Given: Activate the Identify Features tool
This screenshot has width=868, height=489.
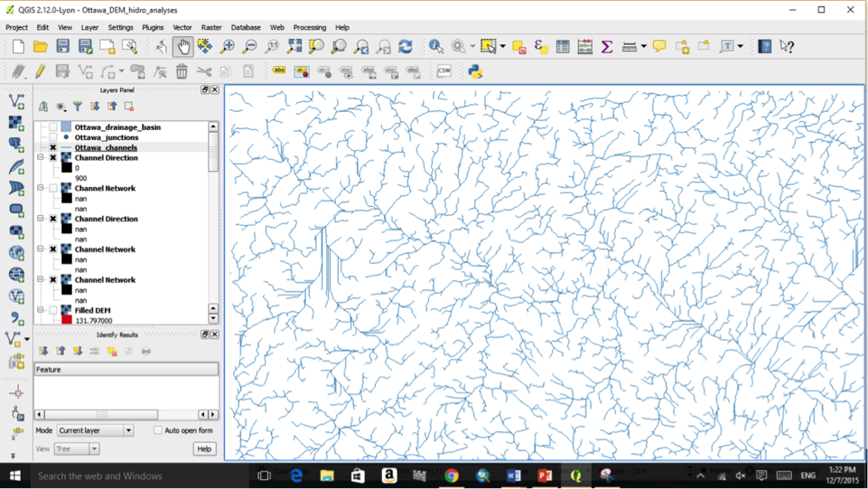Looking at the screenshot, I should point(436,48).
